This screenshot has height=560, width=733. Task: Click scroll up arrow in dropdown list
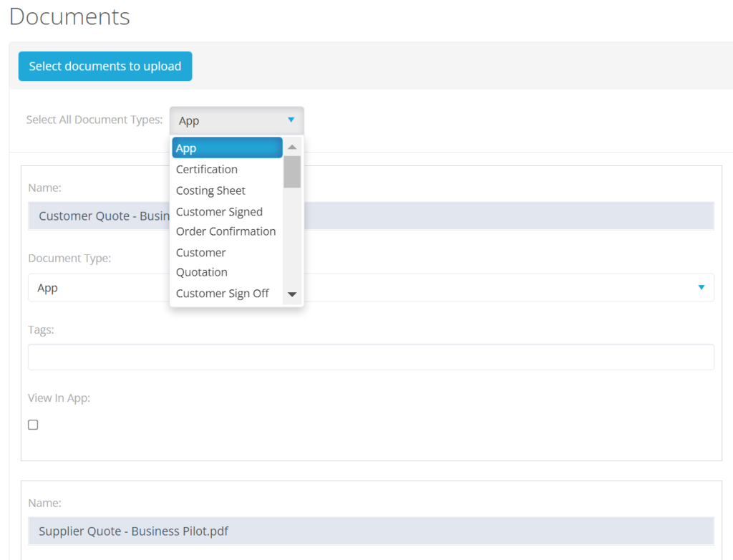point(292,147)
